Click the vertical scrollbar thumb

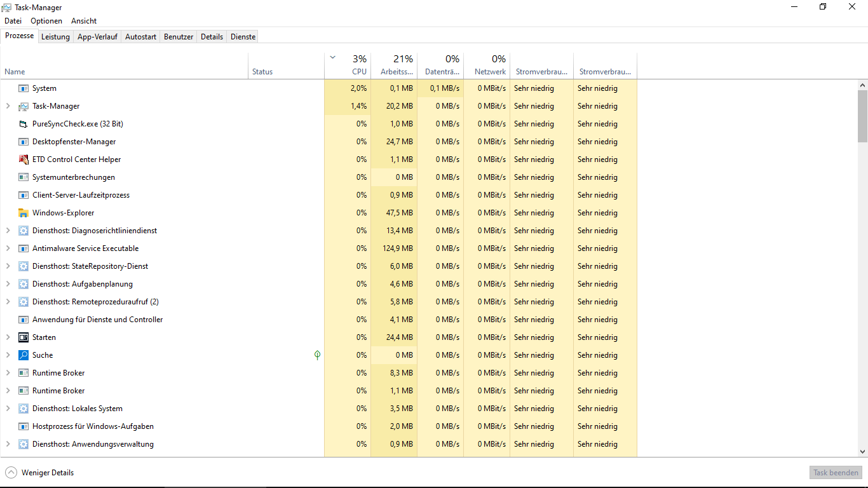click(x=862, y=116)
